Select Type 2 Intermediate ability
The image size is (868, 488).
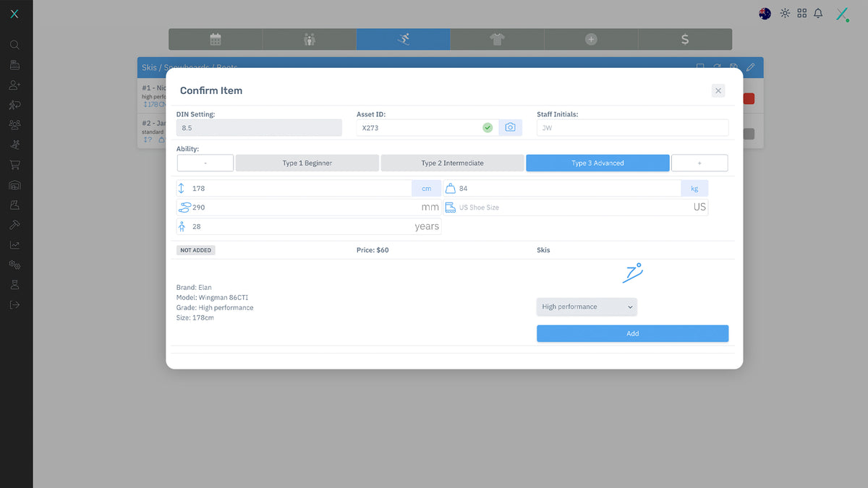[x=452, y=163]
